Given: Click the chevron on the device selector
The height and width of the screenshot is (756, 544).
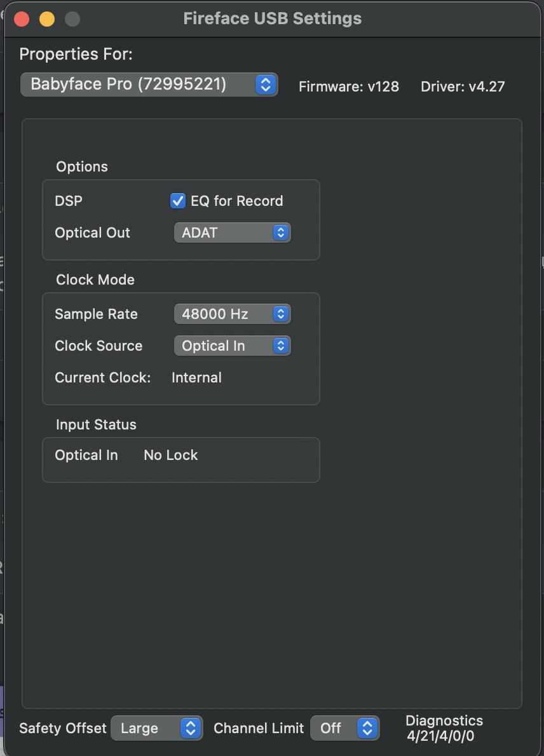Looking at the screenshot, I should (x=266, y=84).
